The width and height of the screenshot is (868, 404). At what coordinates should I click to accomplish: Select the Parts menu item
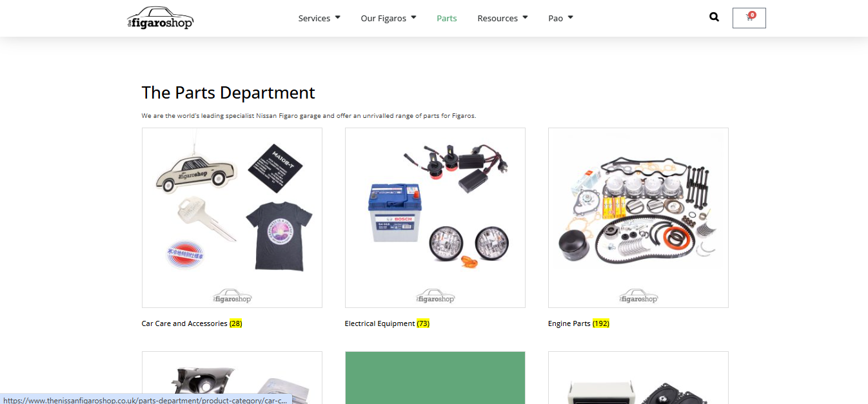coord(446,18)
